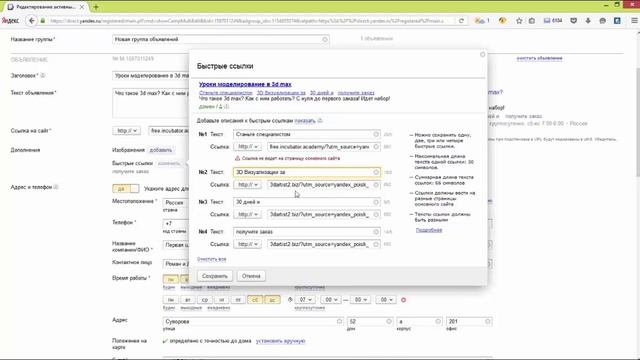Clear the №4 Ссылка field using its clear icon
The height and width of the screenshot is (360, 640).
376,244
